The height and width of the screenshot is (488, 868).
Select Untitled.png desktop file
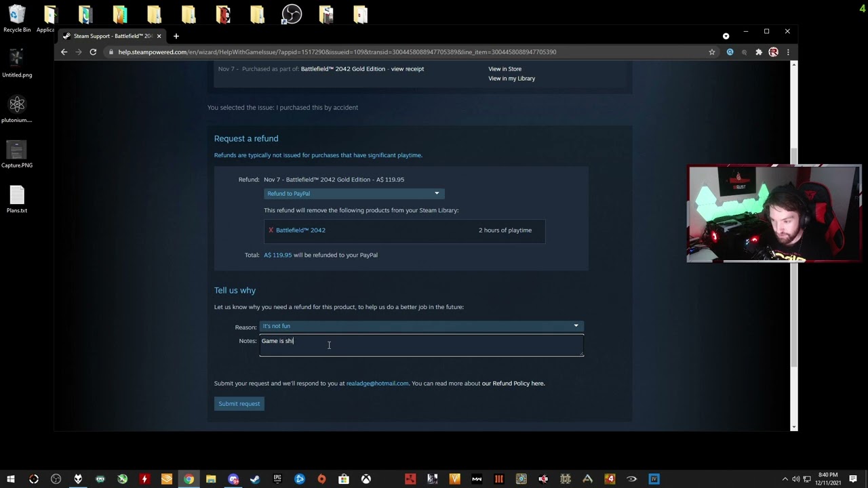point(17,63)
